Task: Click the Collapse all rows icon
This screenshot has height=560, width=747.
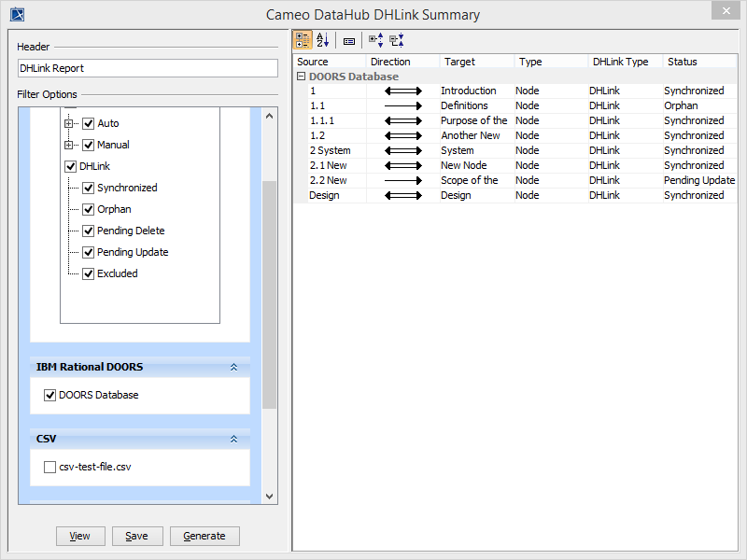Action: (396, 40)
